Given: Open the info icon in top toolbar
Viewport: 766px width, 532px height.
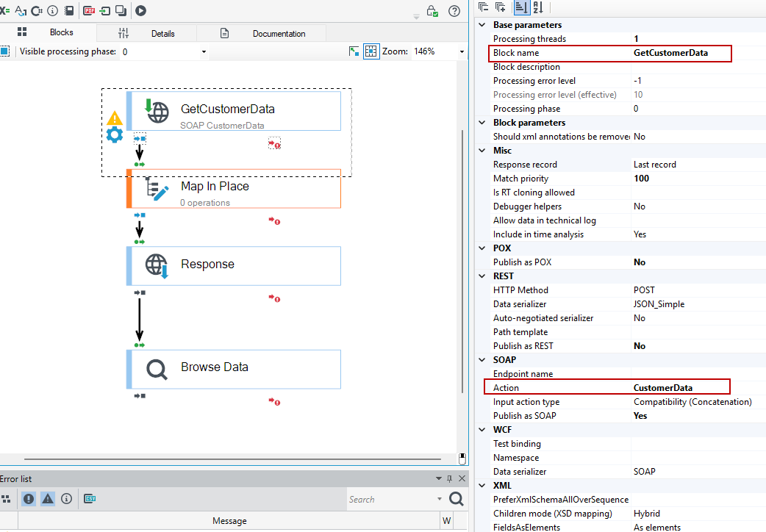Looking at the screenshot, I should coord(52,10).
